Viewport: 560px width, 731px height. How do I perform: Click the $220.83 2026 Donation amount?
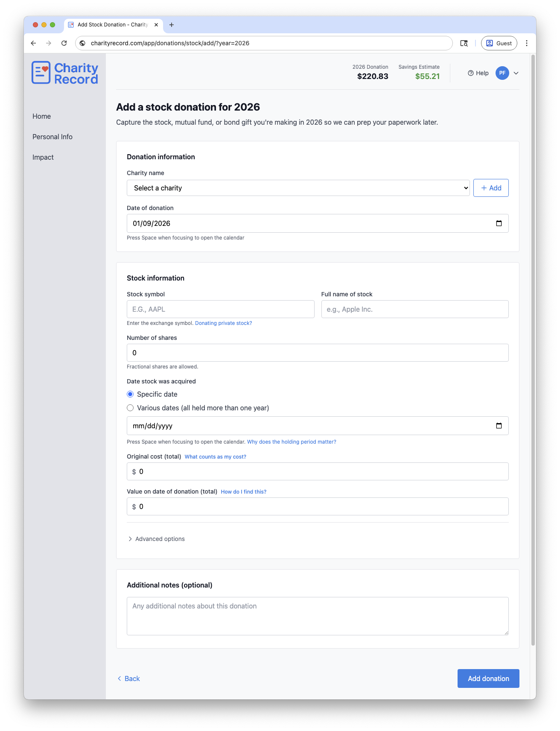tap(373, 76)
